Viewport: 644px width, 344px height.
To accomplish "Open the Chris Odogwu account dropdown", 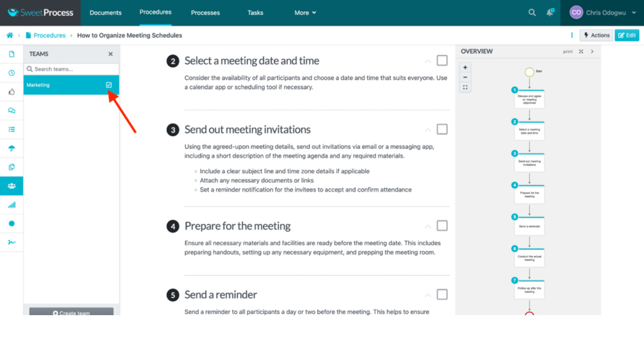I will [603, 12].
